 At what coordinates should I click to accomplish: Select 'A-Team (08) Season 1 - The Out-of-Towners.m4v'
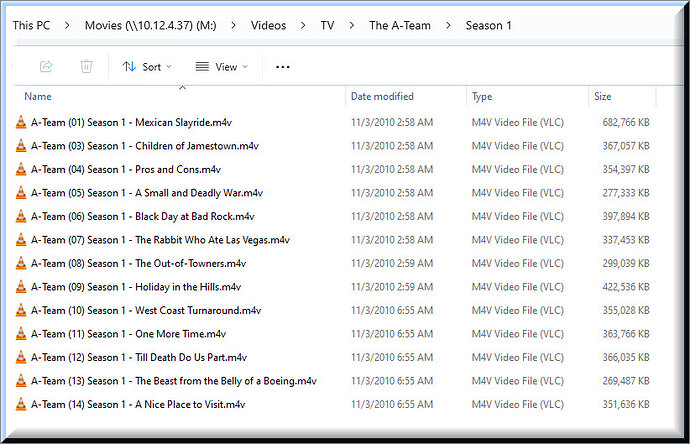pos(138,264)
